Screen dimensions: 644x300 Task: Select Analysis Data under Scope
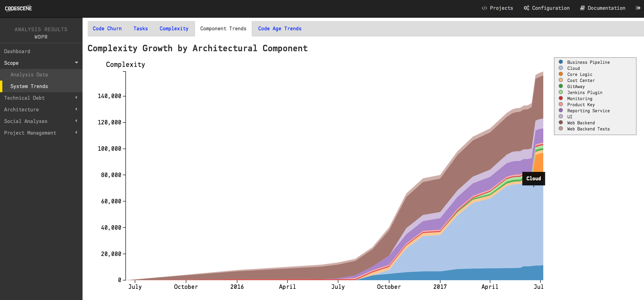(x=29, y=75)
